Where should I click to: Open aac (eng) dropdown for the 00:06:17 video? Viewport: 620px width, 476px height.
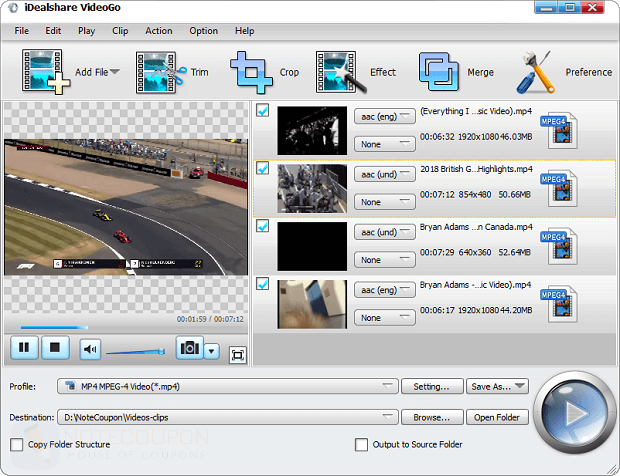click(385, 290)
